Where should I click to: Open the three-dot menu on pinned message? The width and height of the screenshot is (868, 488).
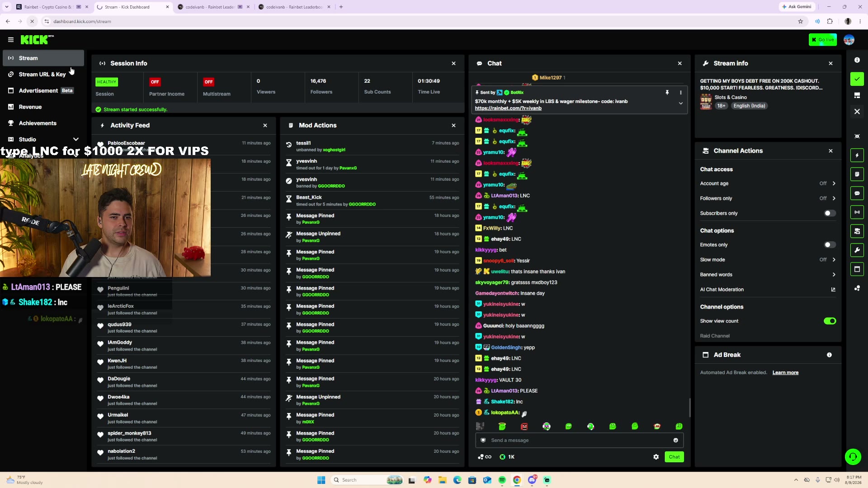[x=681, y=93]
